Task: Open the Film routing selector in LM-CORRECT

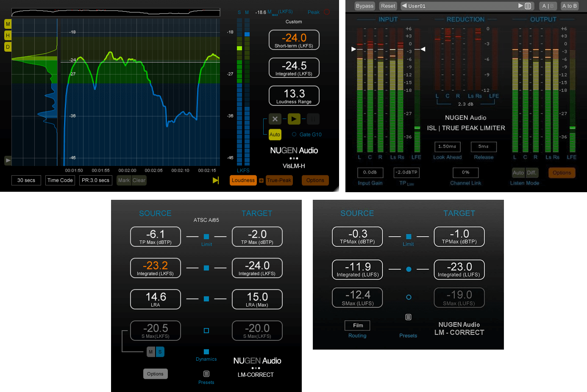Action: tap(357, 325)
